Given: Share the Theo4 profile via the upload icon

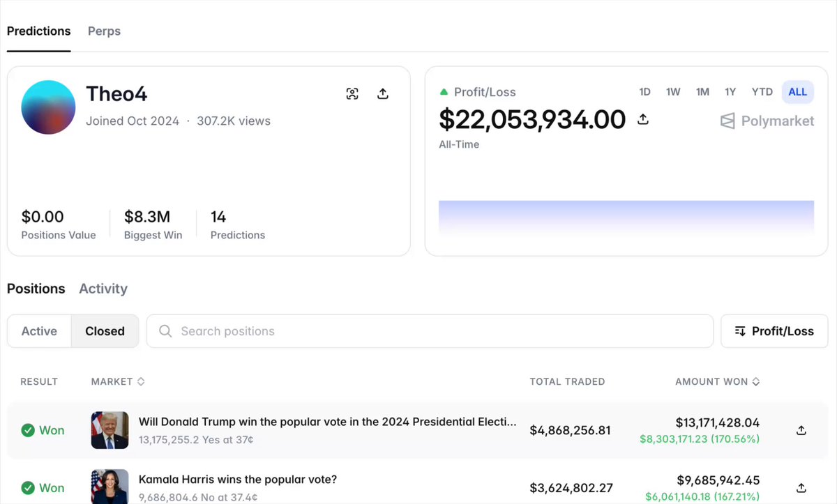Looking at the screenshot, I should click(x=382, y=93).
